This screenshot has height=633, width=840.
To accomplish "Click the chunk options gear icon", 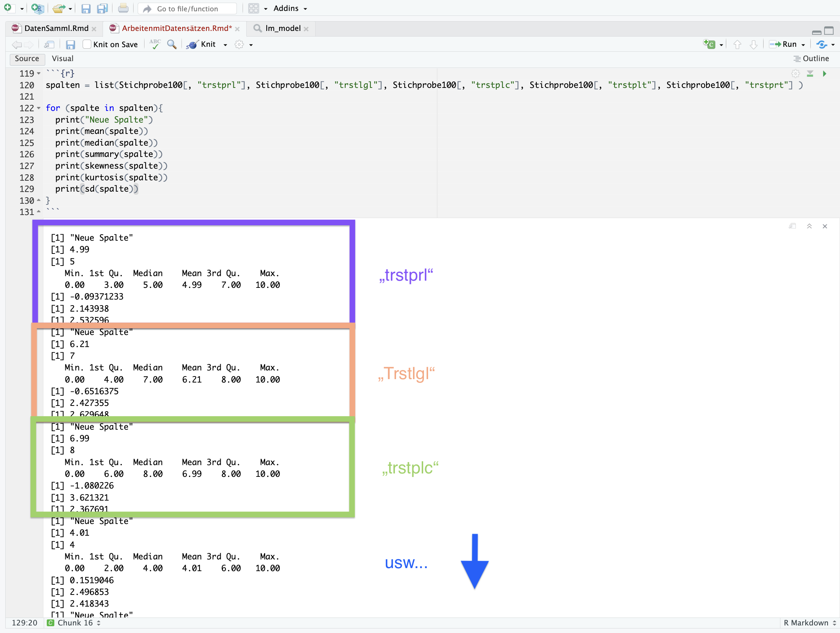I will (795, 74).
